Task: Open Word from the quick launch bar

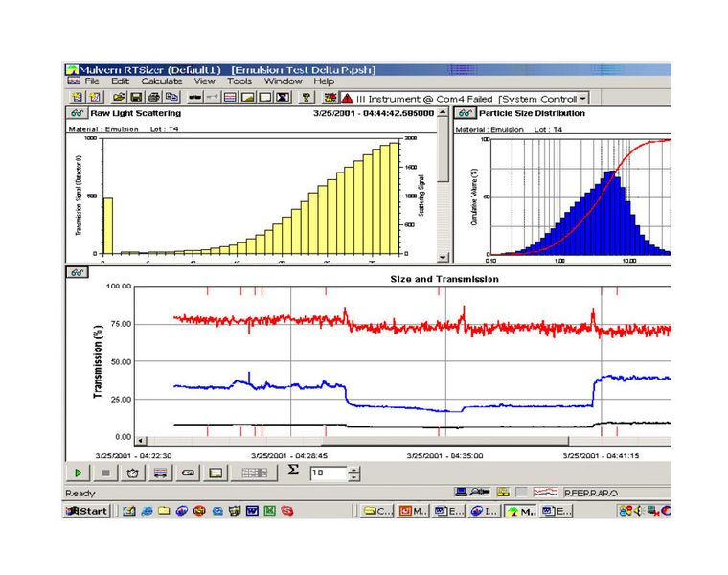Action: [252, 511]
